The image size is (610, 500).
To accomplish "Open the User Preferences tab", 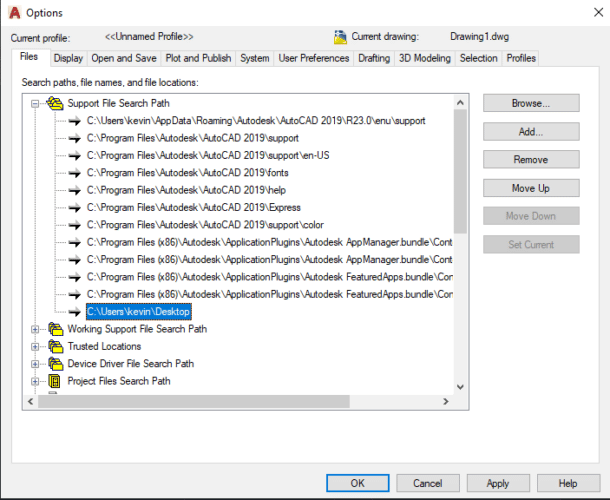I will [314, 58].
